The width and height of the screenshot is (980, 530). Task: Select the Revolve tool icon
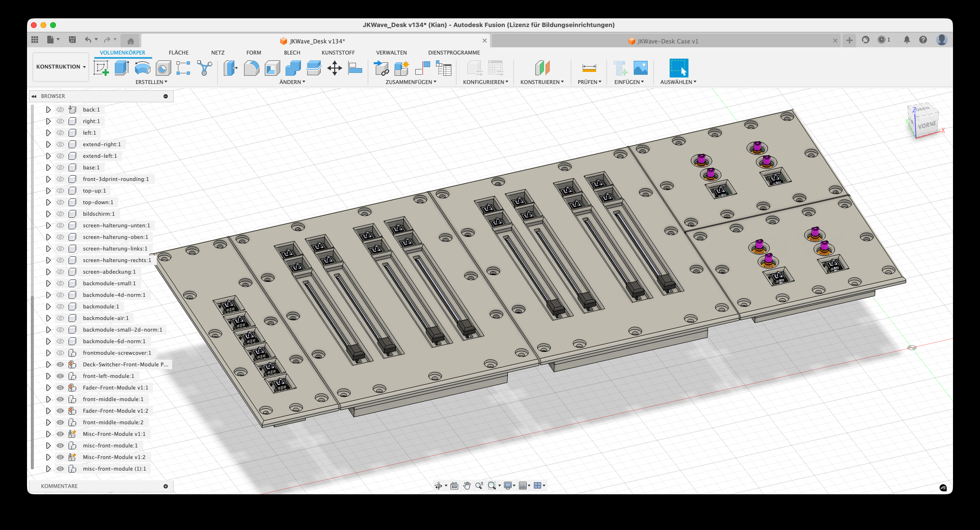point(142,68)
